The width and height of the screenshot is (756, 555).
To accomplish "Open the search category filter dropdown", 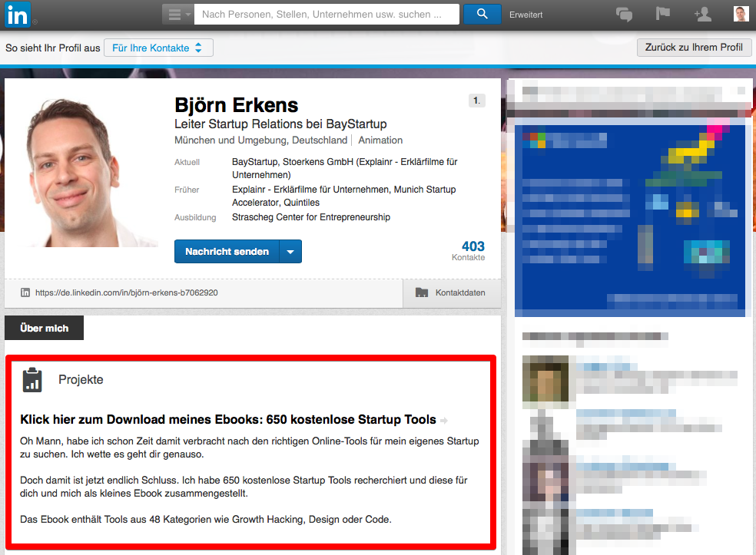I will [177, 14].
